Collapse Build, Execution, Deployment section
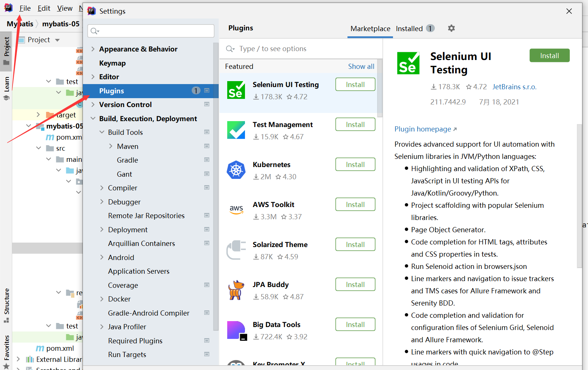 [93, 119]
